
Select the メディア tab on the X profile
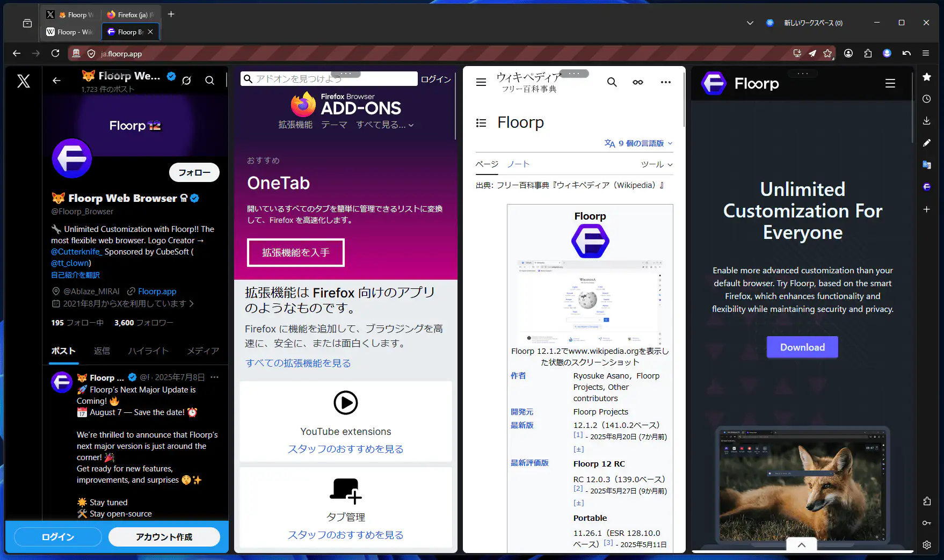[x=203, y=351]
